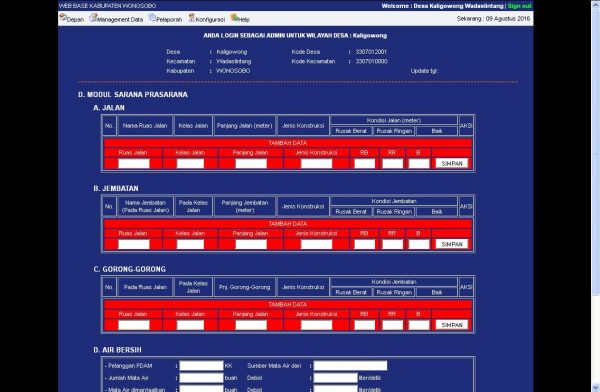Image resolution: width=600 pixels, height=392 pixels.
Task: Focus the Panjang Jalan field under Gorong-Gorong
Action: [x=251, y=325]
